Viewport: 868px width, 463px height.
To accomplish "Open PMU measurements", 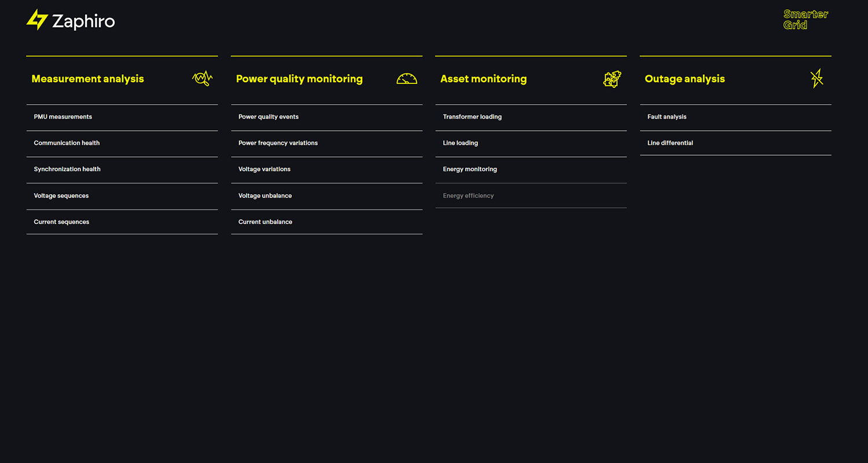I will [x=63, y=117].
